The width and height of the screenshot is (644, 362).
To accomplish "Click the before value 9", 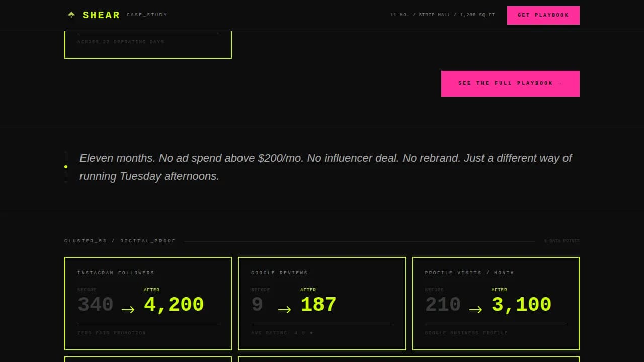I will click(257, 305).
